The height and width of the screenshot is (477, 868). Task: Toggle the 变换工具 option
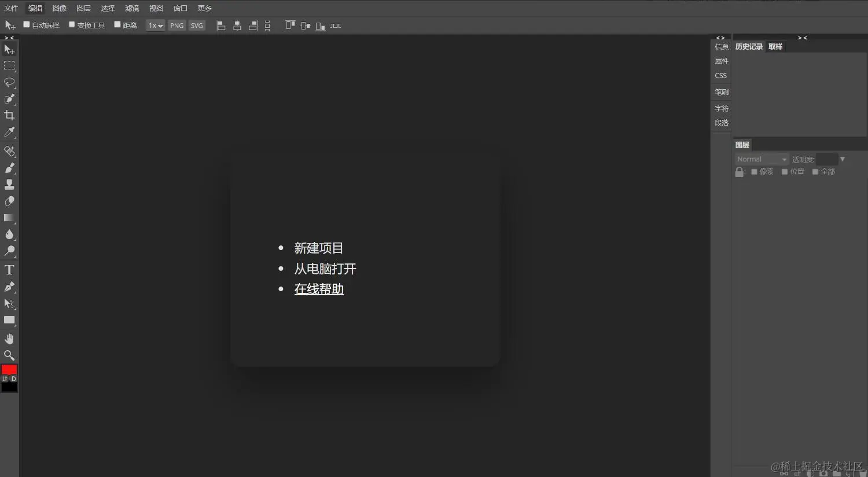coord(72,24)
